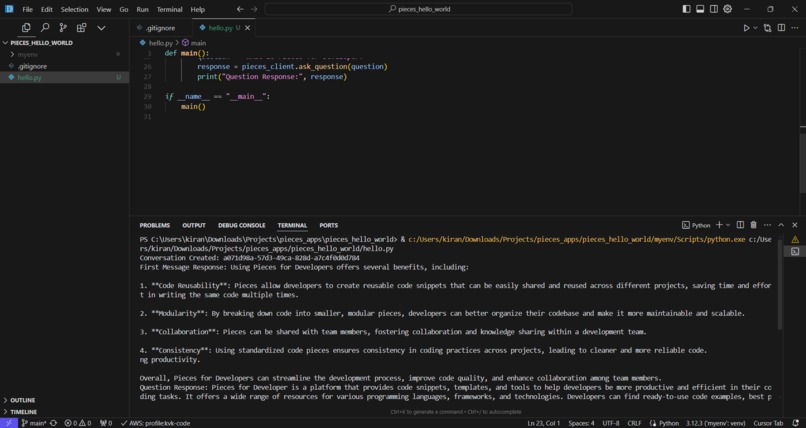The height and width of the screenshot is (428, 806).
Task: Open the Explorer view icon
Action: pyautogui.click(x=26, y=28)
